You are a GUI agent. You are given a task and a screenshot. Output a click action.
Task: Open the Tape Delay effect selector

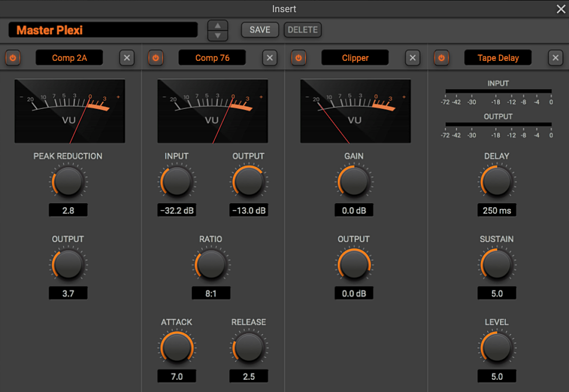coord(498,58)
